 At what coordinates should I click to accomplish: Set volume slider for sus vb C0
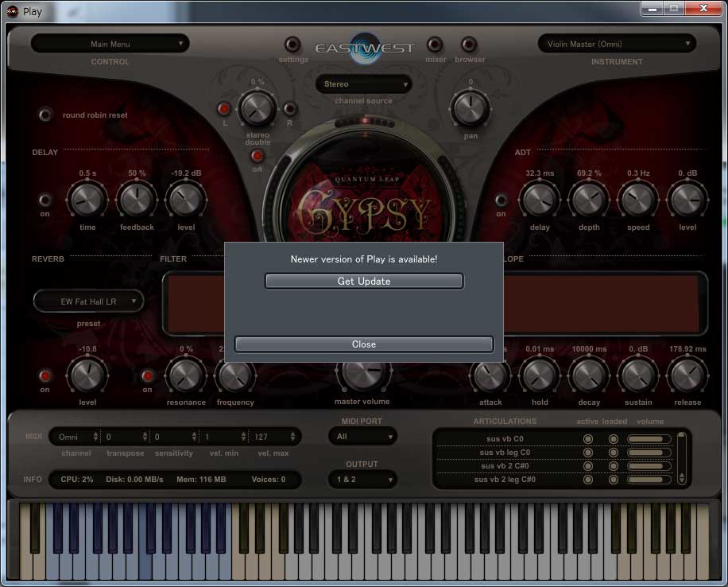pos(649,439)
